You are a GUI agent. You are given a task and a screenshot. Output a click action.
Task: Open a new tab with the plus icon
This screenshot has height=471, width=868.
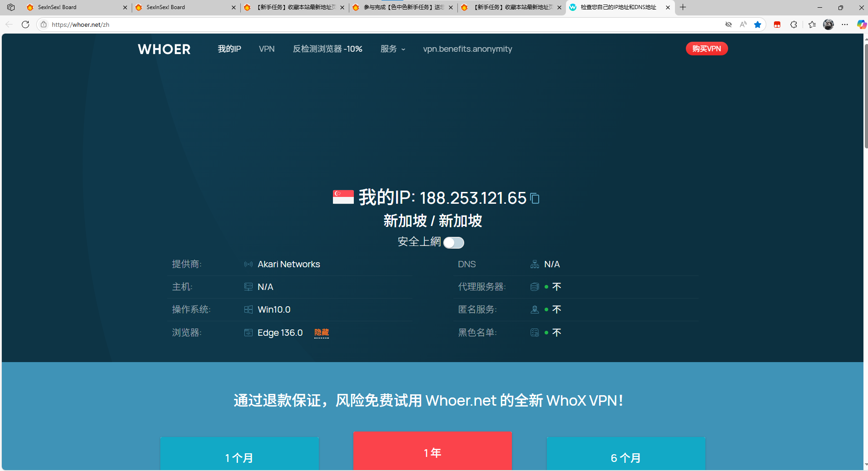click(683, 7)
